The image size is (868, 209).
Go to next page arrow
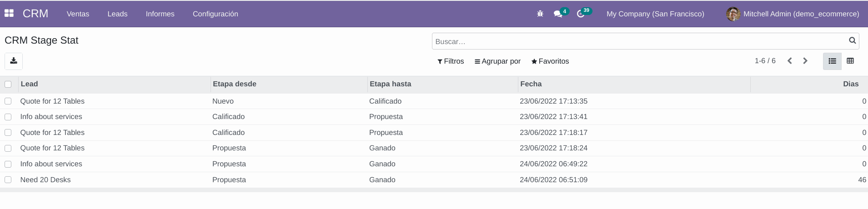[x=805, y=61]
